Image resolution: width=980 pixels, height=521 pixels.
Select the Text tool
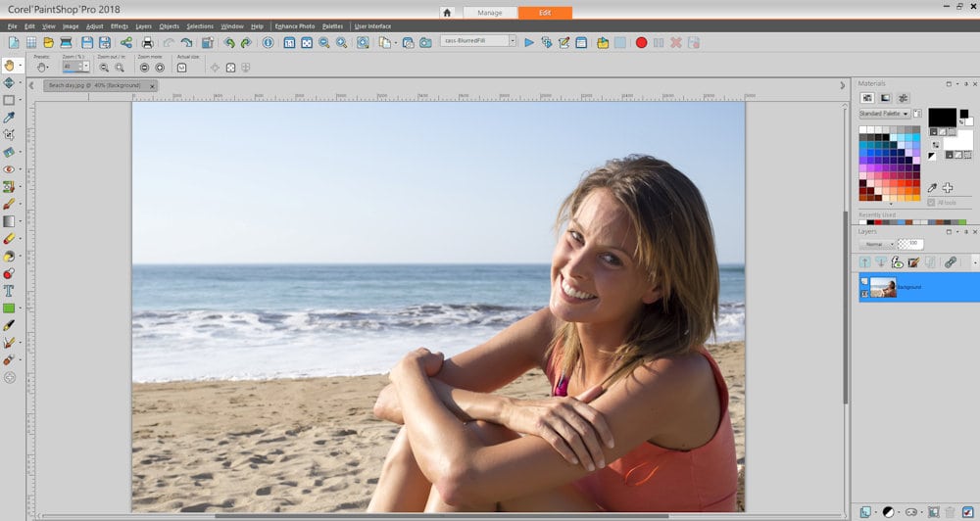[x=10, y=291]
